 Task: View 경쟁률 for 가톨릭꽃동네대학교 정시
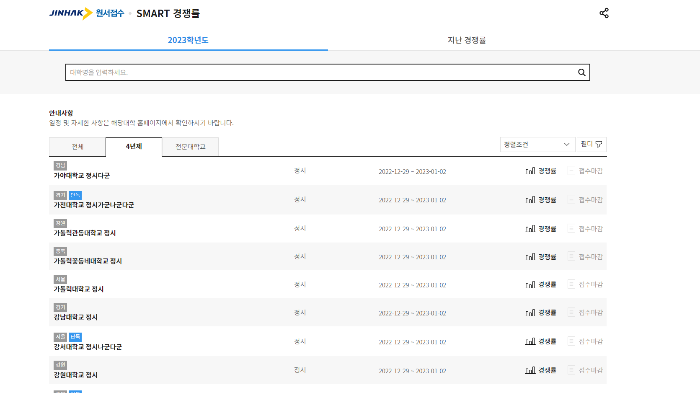pyautogui.click(x=541, y=257)
